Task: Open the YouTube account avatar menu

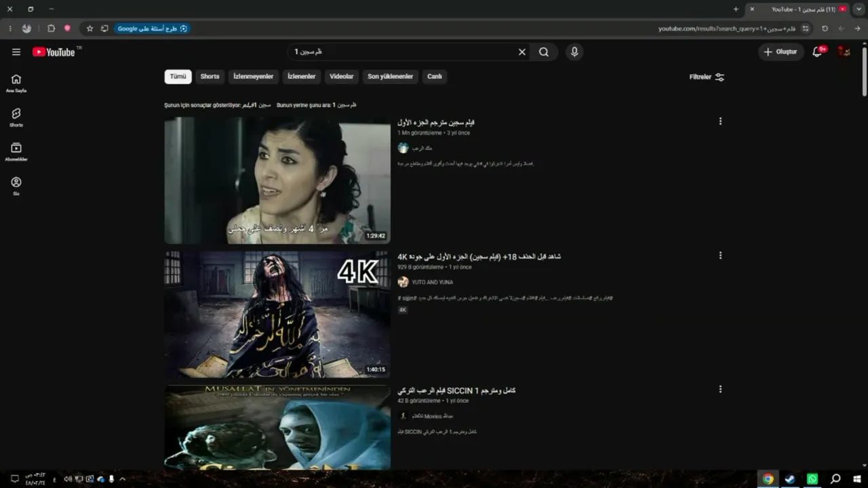Action: [844, 52]
